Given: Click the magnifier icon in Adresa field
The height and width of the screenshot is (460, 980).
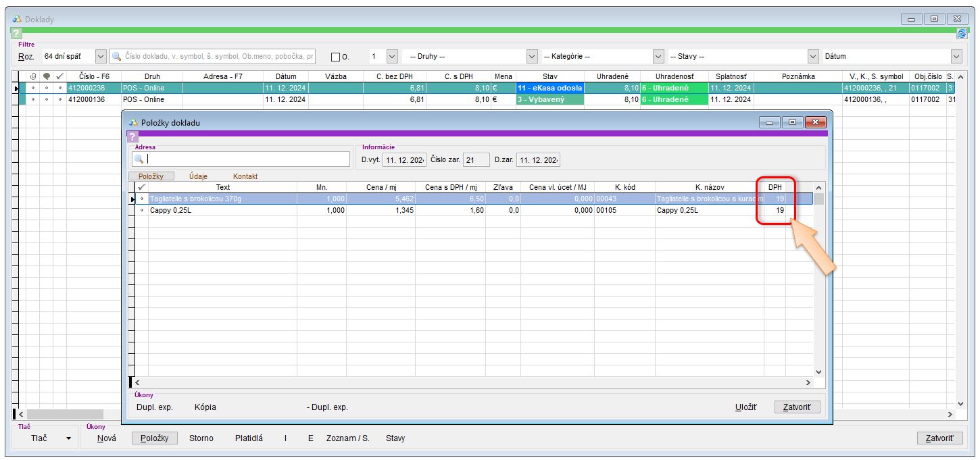Looking at the screenshot, I should coord(139,159).
